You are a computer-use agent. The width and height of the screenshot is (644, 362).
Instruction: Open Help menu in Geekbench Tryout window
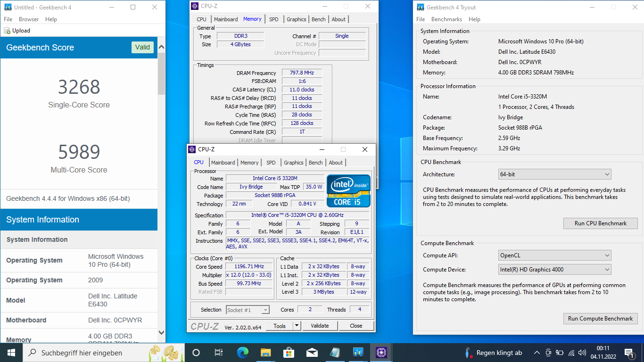pos(474,19)
